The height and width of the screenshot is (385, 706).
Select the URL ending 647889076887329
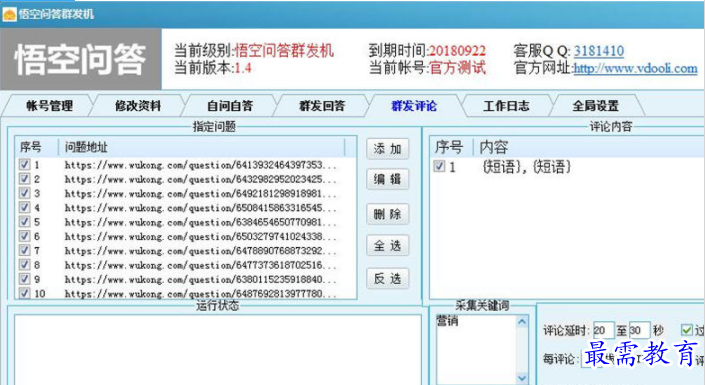200,251
